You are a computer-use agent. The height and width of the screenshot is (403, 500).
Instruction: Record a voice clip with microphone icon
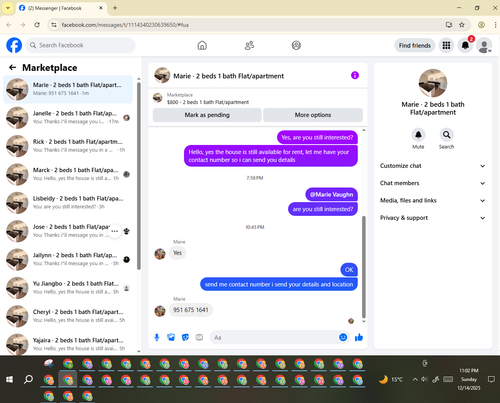[x=157, y=337]
